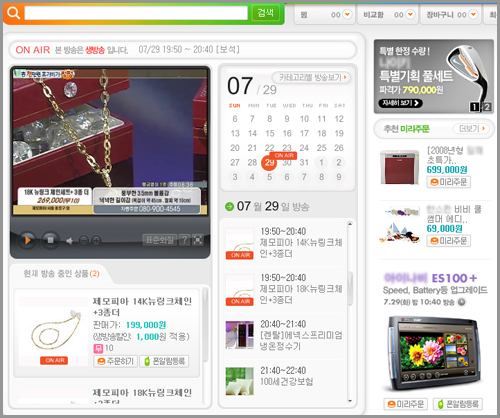Screen dimensions: 500x418
Task: Select calendar date 31
Action: [304, 163]
